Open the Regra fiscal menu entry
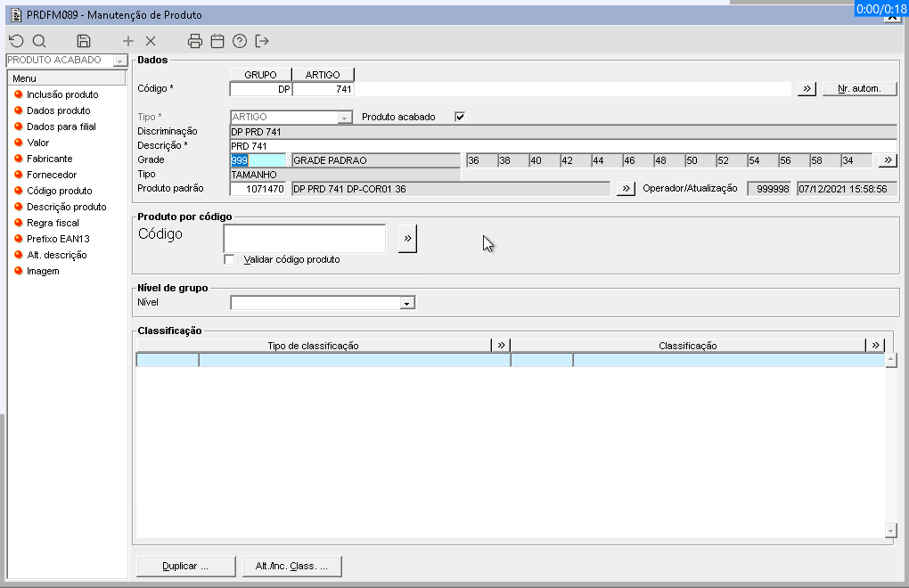Image resolution: width=909 pixels, height=588 pixels. 53,223
